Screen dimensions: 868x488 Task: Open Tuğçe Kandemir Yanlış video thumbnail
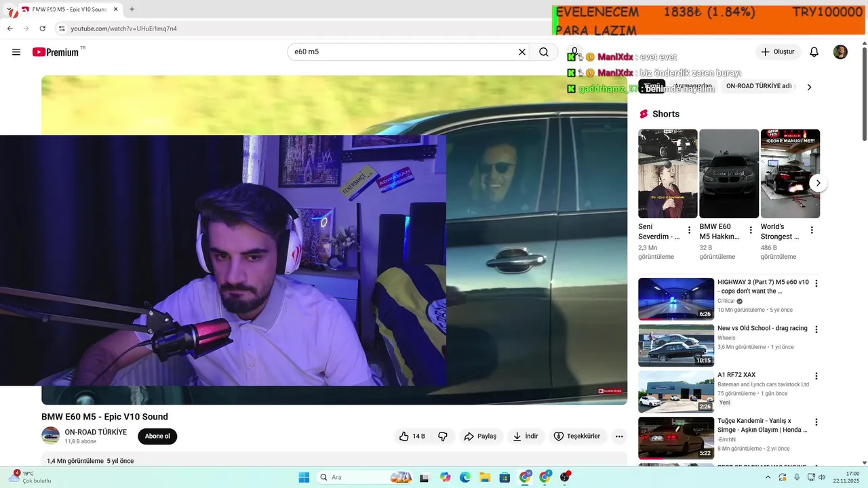click(676, 438)
